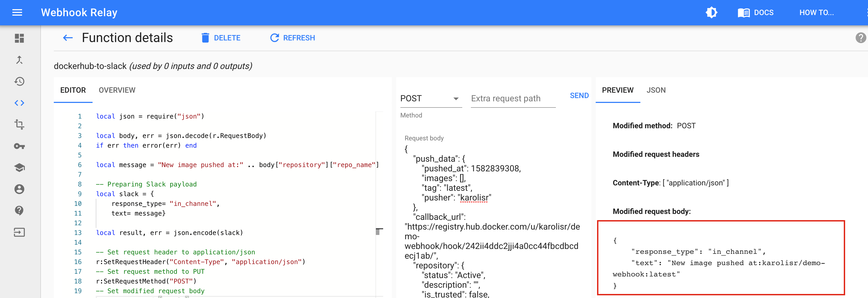This screenshot has width=868, height=298.
Task: Click the Extra request path input field
Action: [x=513, y=98]
